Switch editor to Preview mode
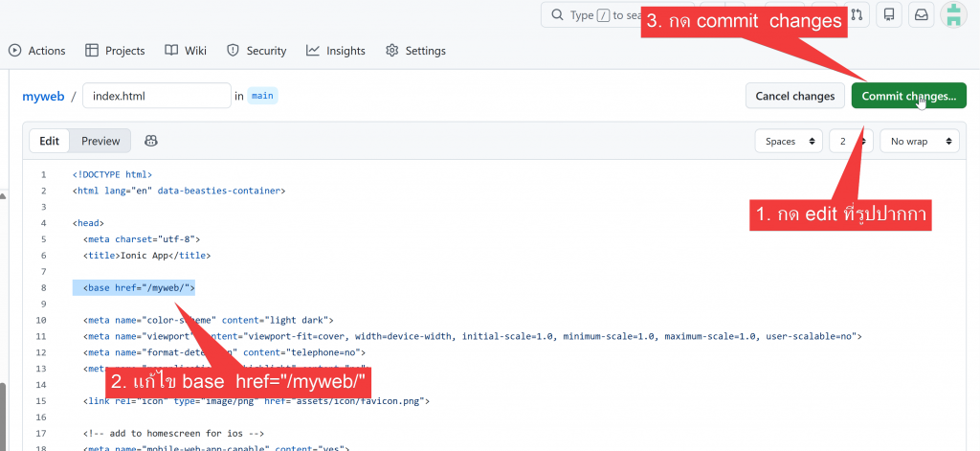The height and width of the screenshot is (451, 980). tap(100, 141)
